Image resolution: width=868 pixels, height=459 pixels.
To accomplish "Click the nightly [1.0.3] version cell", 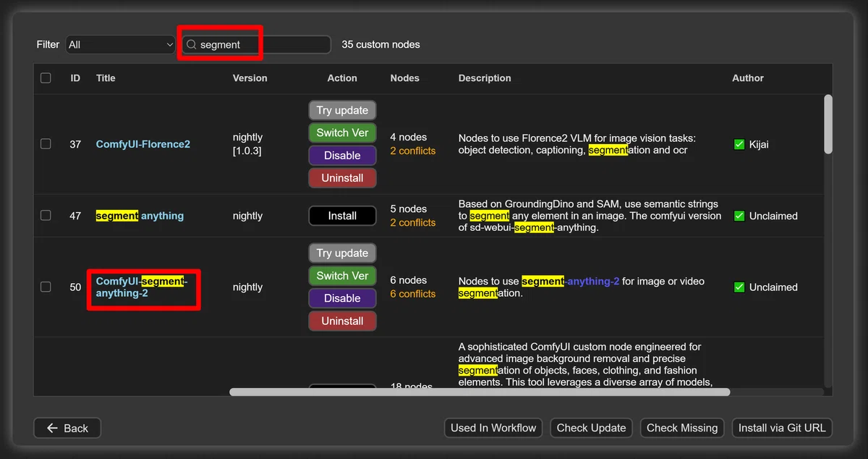I will [247, 144].
